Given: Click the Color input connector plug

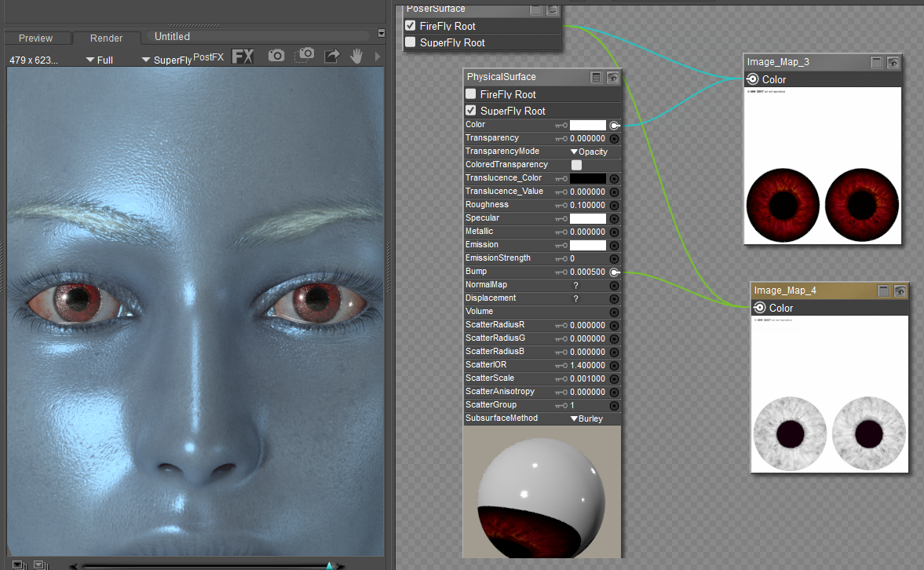Looking at the screenshot, I should [x=614, y=125].
